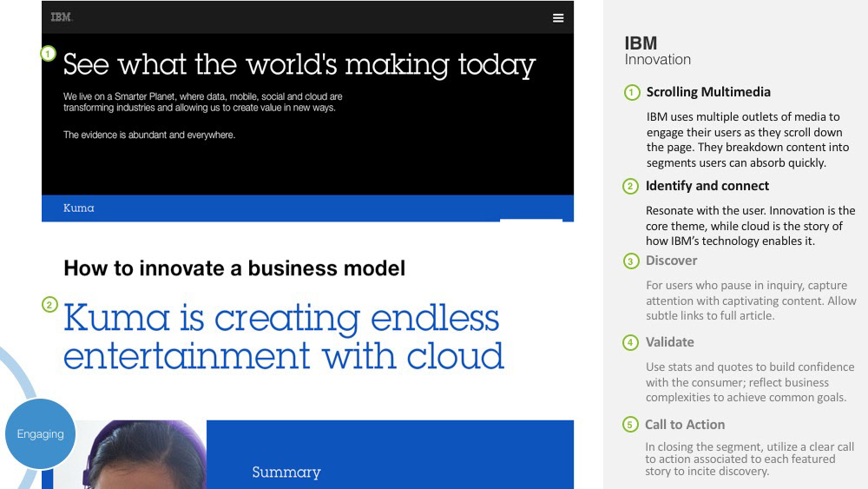Click 'The evidence is abundant and everywhere' text
868x489 pixels.
point(149,135)
